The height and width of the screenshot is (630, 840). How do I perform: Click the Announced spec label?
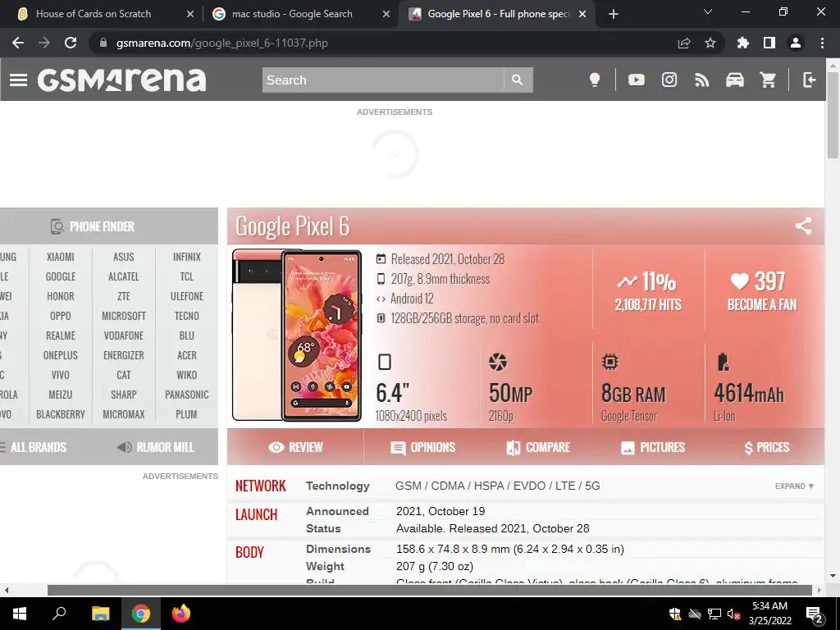[337, 511]
